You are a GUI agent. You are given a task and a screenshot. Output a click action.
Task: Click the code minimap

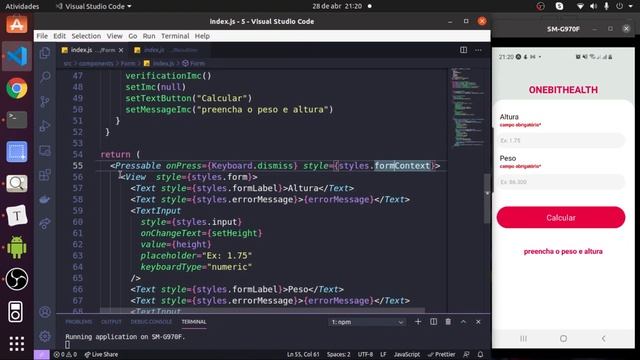pyautogui.click(x=467, y=107)
